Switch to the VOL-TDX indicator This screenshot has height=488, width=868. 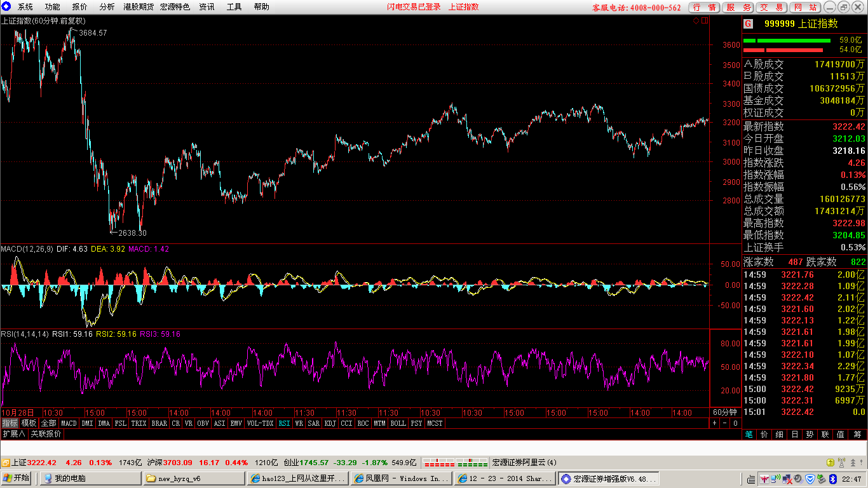pyautogui.click(x=261, y=423)
